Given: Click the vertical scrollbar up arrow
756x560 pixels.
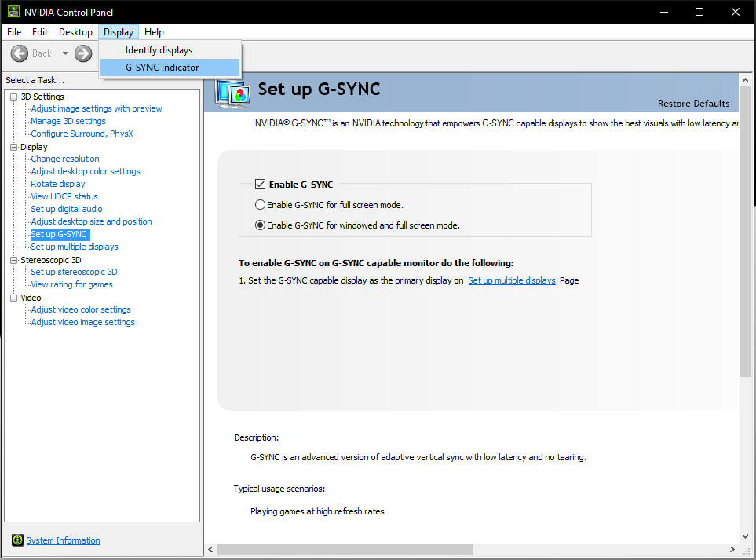Looking at the screenshot, I should tap(745, 80).
